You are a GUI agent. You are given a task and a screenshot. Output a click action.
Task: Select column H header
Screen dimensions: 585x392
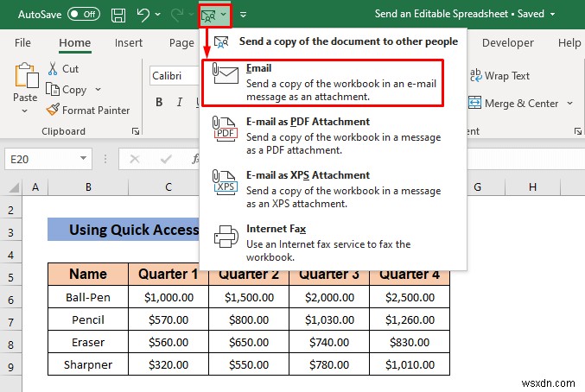[x=533, y=187]
